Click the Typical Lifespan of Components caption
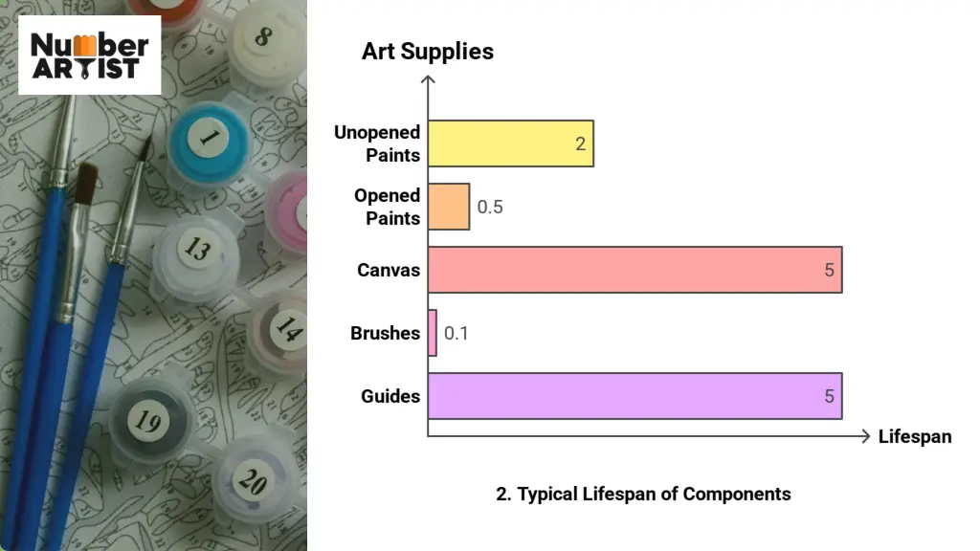 point(643,495)
